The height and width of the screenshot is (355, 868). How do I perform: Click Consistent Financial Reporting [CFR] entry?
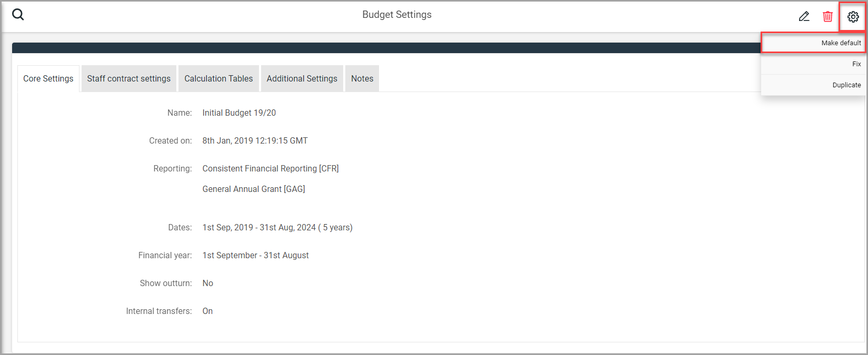[x=271, y=169]
